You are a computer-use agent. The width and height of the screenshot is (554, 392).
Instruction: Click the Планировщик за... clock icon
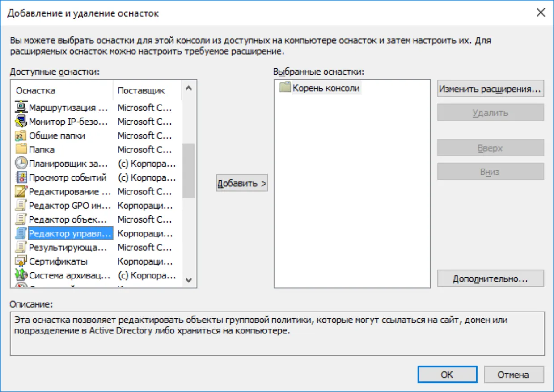click(21, 164)
